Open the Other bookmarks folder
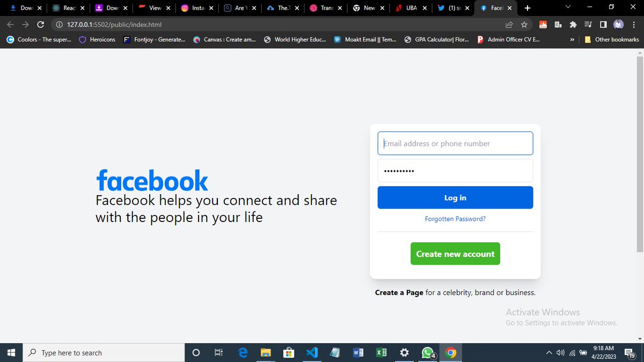644x362 pixels. 612,40
